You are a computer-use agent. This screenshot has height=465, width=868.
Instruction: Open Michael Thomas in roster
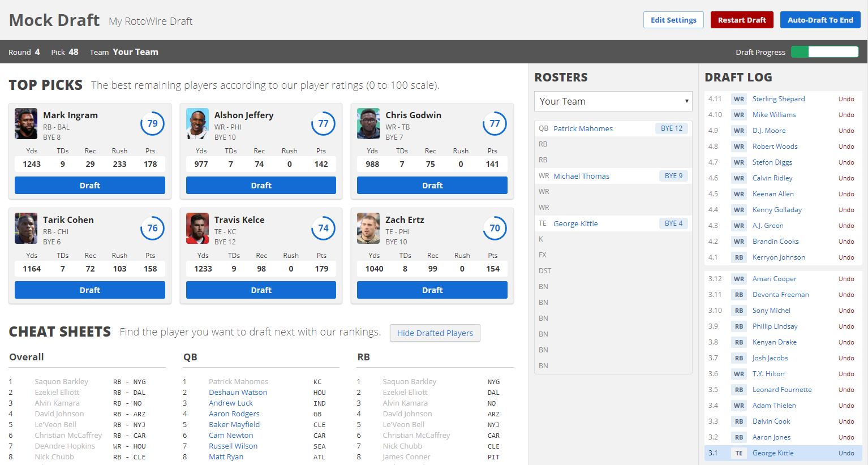(581, 176)
